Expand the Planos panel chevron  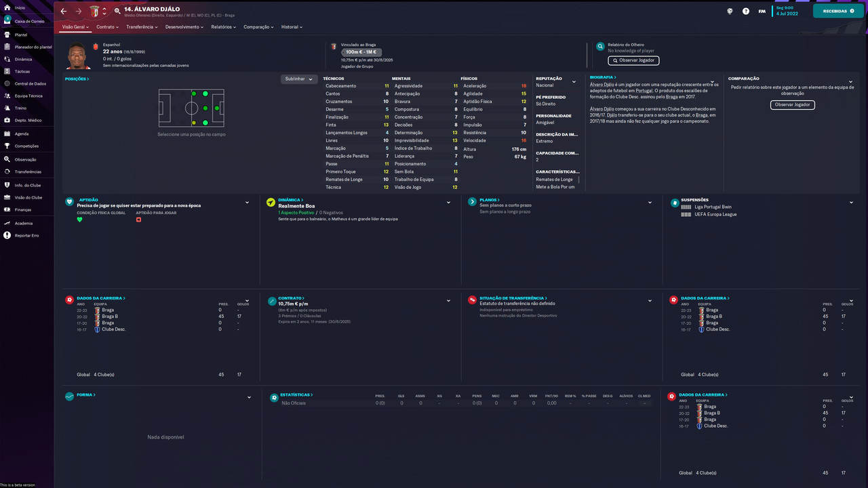(x=650, y=203)
